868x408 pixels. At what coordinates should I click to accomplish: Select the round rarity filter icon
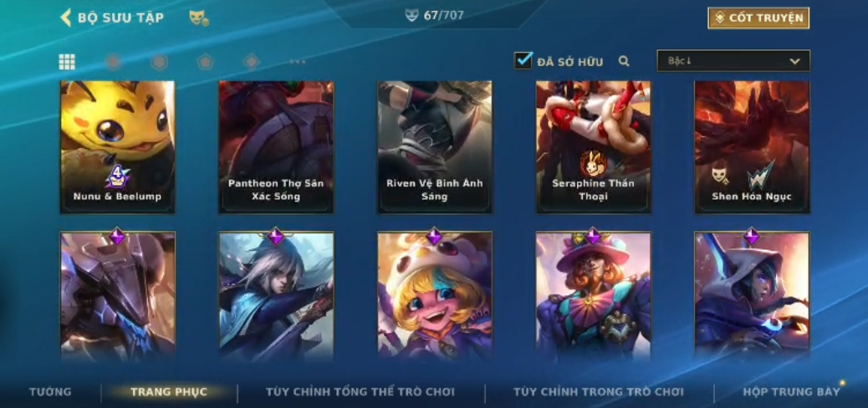113,61
